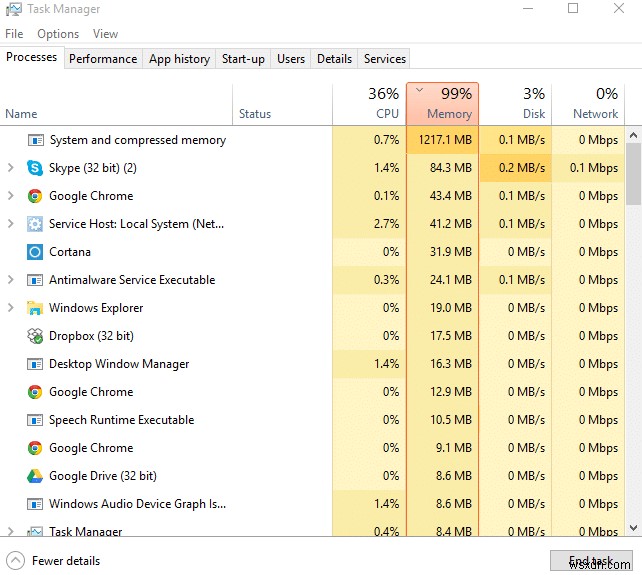Click the Skype process icon

coord(35,168)
